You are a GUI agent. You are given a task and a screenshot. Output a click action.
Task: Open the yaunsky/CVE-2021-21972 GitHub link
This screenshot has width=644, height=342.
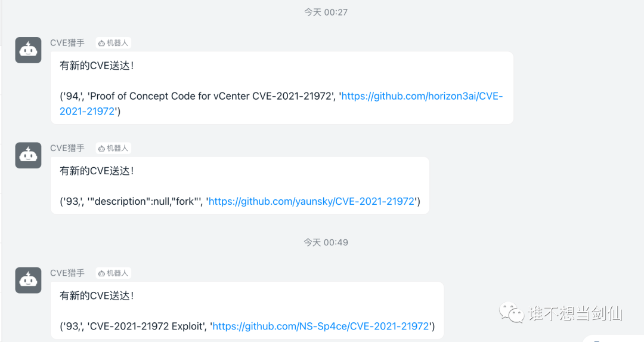311,202
